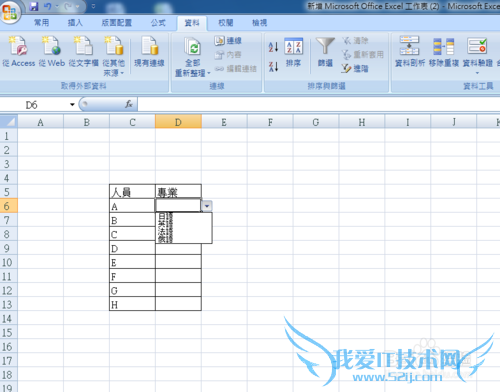Select column A header
The image size is (500, 392).
(x=40, y=122)
